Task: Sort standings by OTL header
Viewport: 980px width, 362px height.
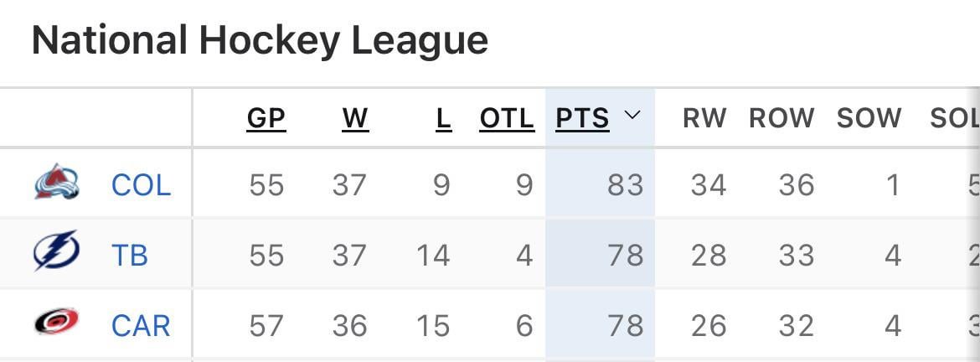Action: tap(507, 118)
